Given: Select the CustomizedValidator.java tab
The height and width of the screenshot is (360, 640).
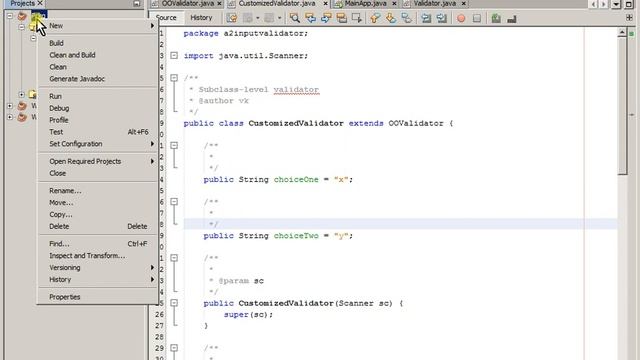Looking at the screenshot, I should tap(277, 3).
